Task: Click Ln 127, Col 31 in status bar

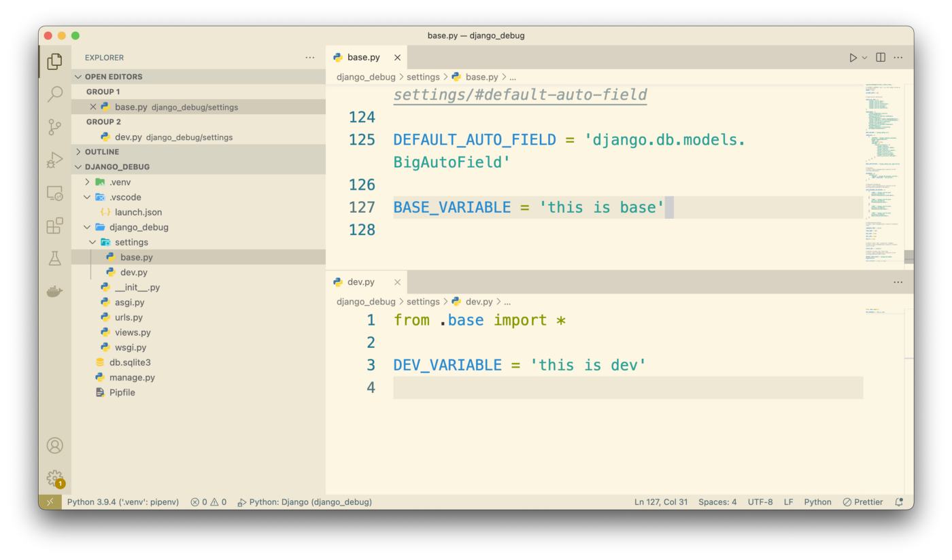Action: coord(661,502)
